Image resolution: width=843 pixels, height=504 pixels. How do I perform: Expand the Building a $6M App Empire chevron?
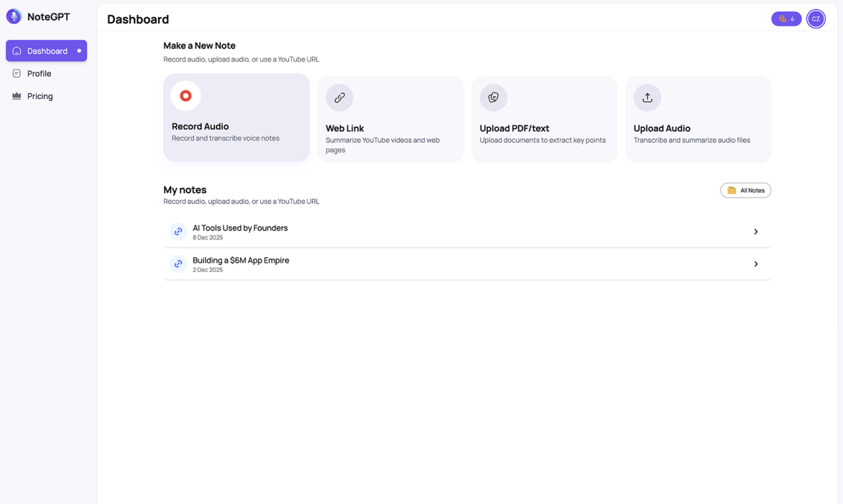point(755,264)
